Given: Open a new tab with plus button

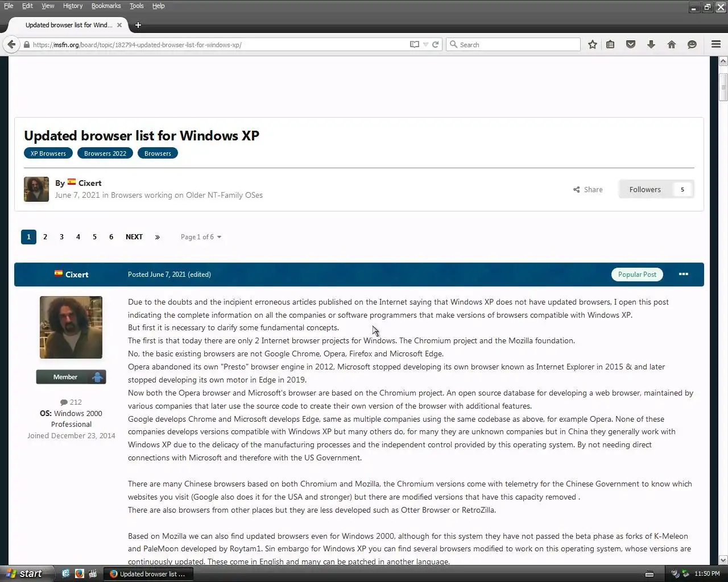Looking at the screenshot, I should (x=138, y=25).
